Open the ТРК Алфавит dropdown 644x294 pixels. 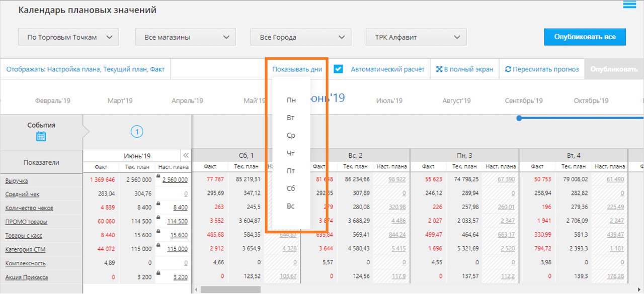[416, 37]
